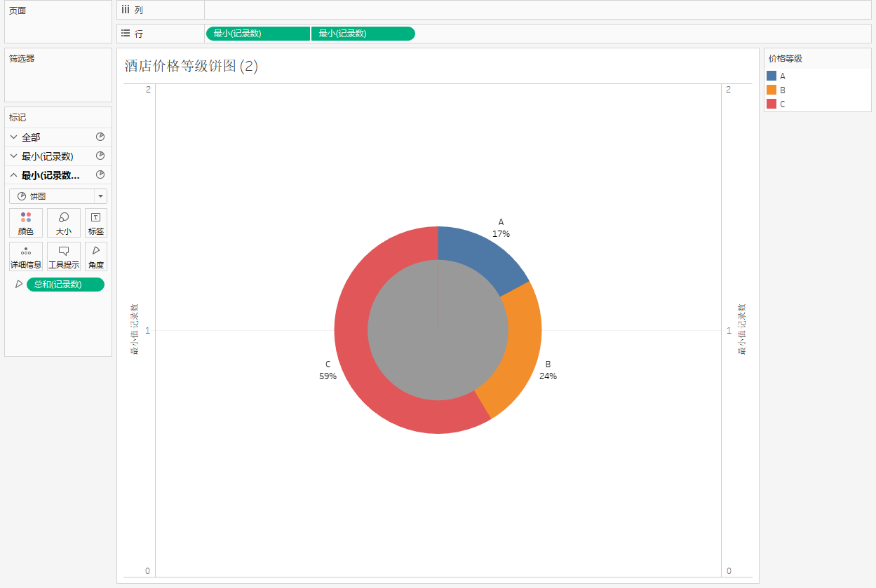Click the sheet title 酒店价格等级饼图 (2)
Image resolution: width=876 pixels, height=588 pixels.
click(x=191, y=66)
